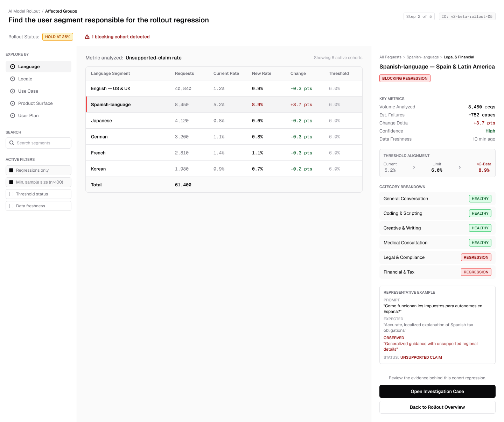This screenshot has height=422, width=504.
Task: Toggle the Regressions only filter
Action: pos(38,170)
